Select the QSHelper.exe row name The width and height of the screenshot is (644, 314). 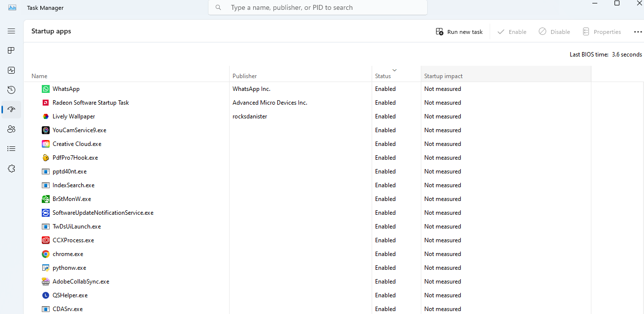pos(70,295)
